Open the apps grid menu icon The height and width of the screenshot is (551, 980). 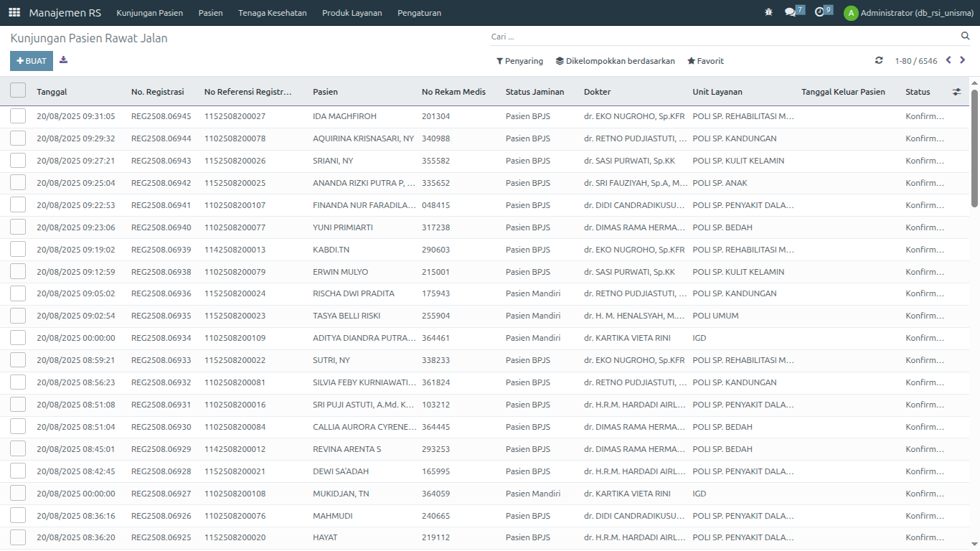click(14, 13)
